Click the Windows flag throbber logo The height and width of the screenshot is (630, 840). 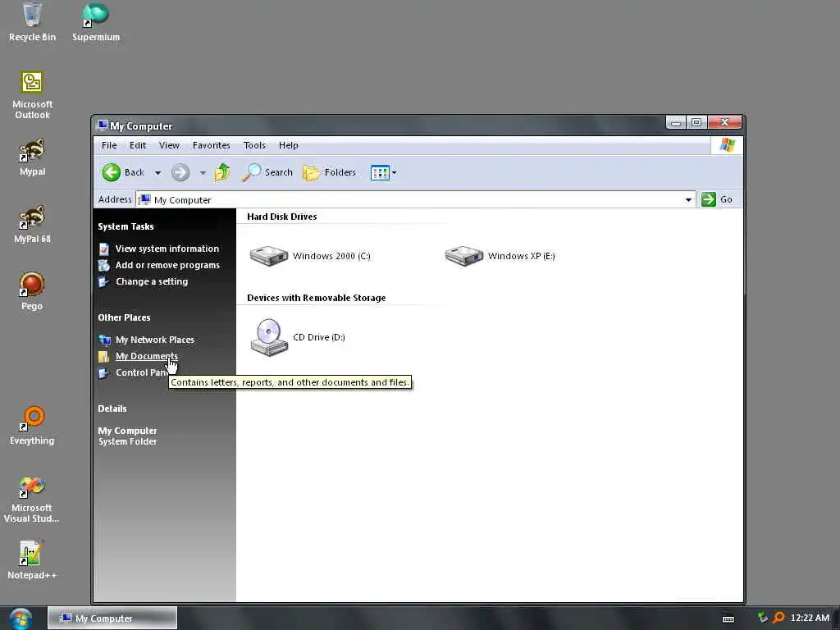click(x=727, y=145)
